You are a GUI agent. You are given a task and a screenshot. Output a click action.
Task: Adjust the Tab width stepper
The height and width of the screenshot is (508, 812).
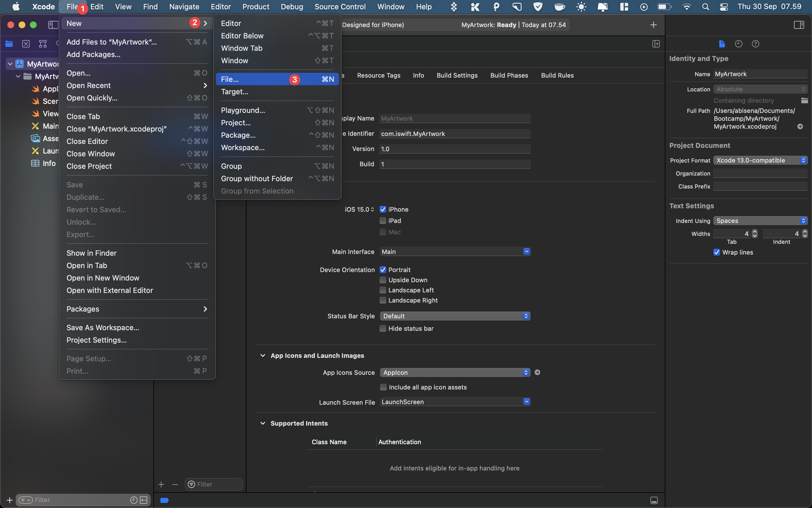(754, 233)
